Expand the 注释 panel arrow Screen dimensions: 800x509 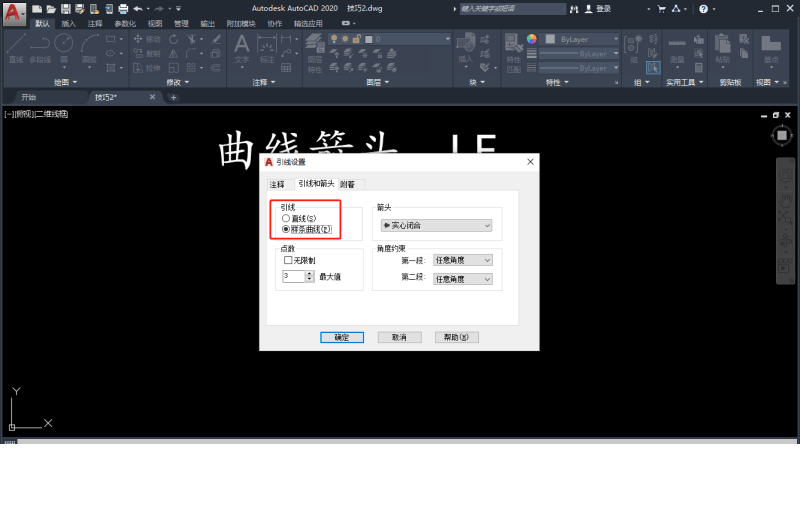(264, 82)
